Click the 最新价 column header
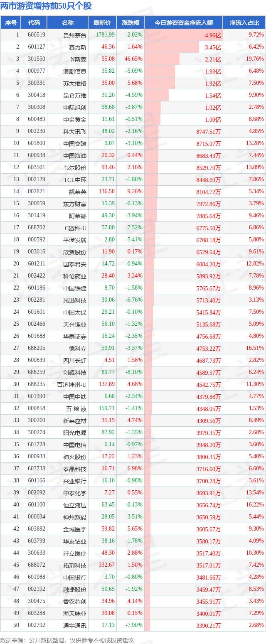Screen dimensions: 266x644 (x=102, y=23)
